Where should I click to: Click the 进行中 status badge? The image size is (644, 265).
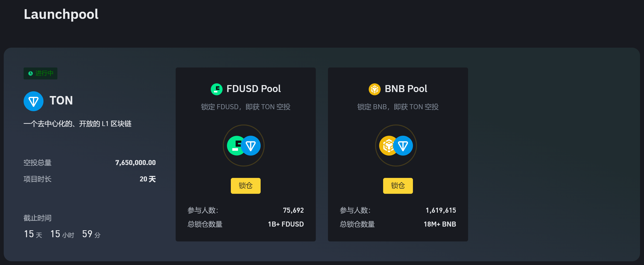tap(40, 73)
